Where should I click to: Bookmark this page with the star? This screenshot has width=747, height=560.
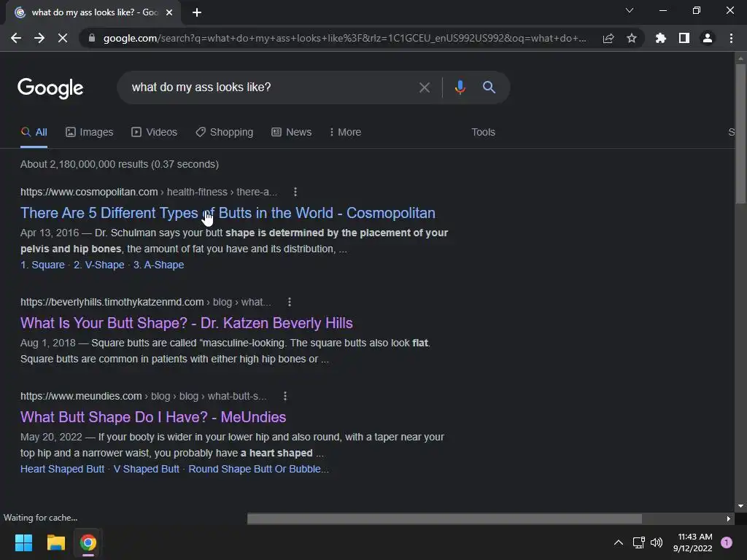[x=632, y=38]
